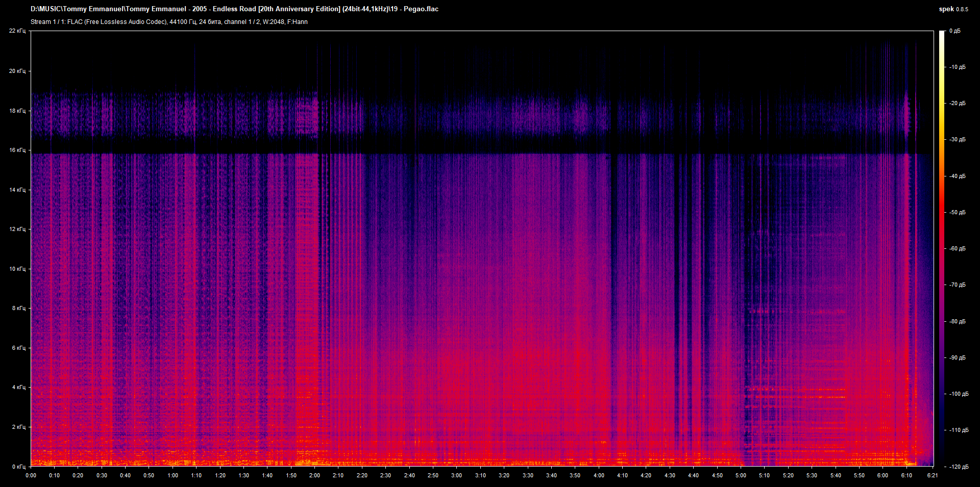Click the dB color gradient bar
This screenshot has width=980, height=487.
click(942, 248)
